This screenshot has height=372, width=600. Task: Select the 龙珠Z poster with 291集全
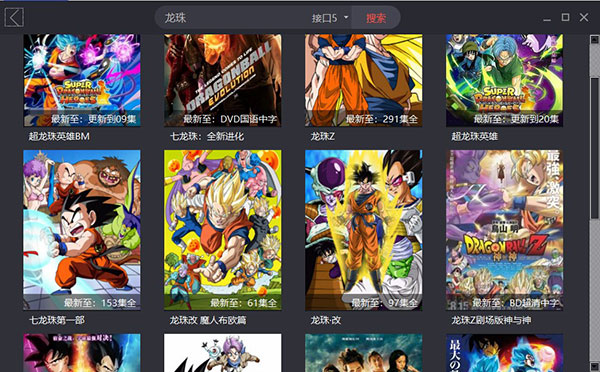(364, 80)
